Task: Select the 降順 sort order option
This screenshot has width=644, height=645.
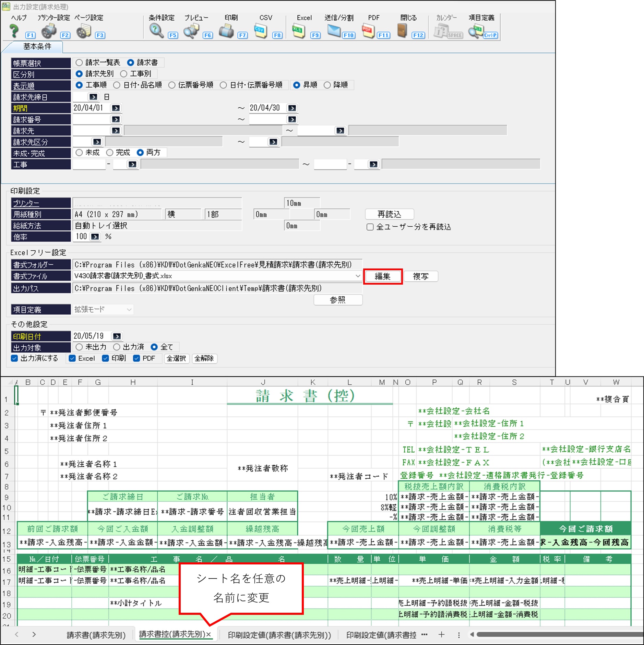Action: click(x=327, y=85)
